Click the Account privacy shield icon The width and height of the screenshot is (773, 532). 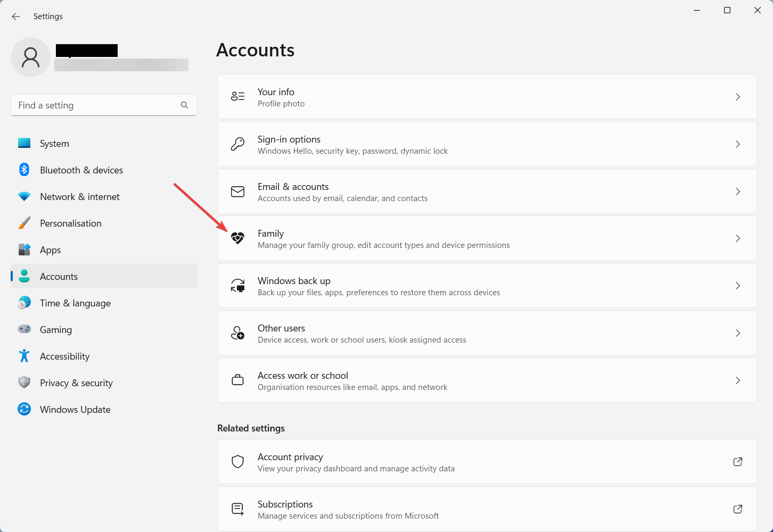(237, 461)
